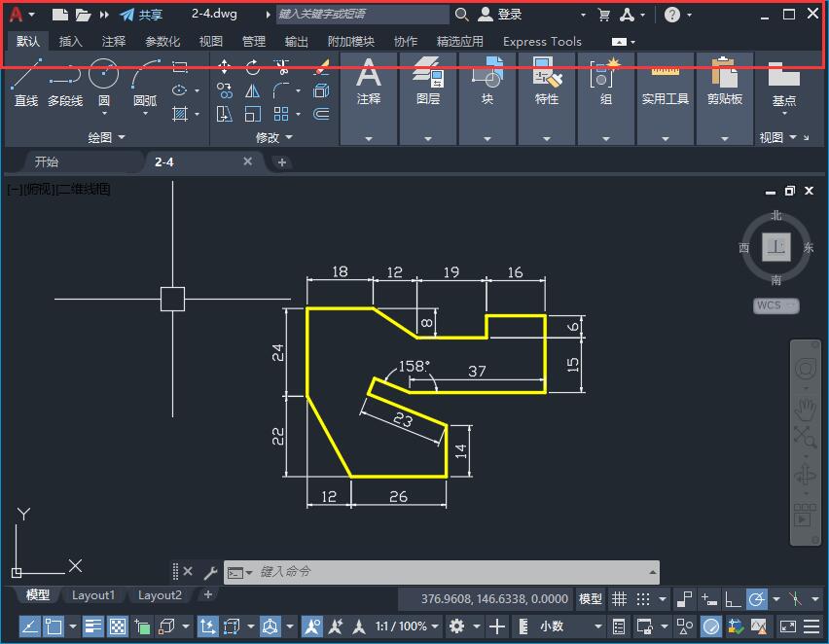
Task: Toggle dynamic input on the status bar
Action: pos(706,598)
